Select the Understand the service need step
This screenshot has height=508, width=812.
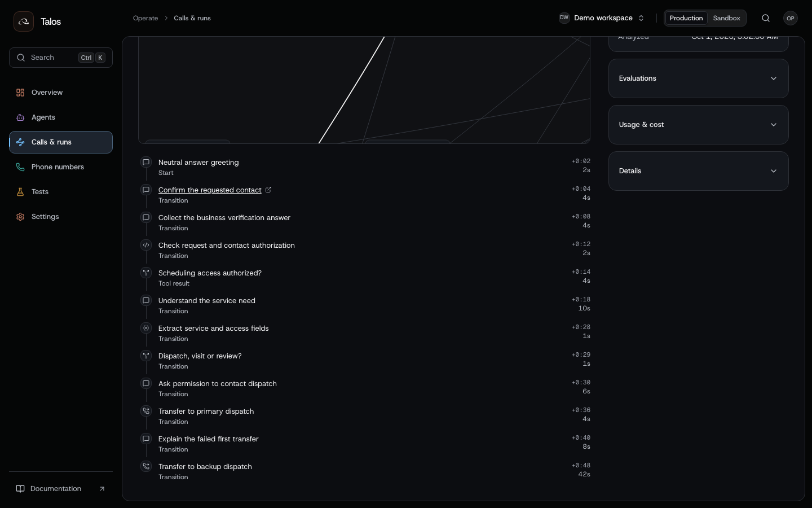pos(365,305)
